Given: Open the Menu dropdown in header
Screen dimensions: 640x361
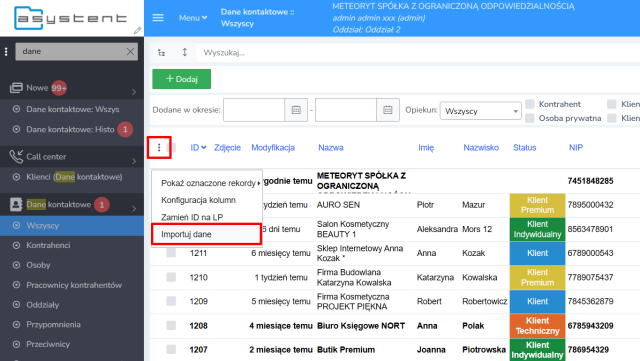Looking at the screenshot, I should click(193, 18).
